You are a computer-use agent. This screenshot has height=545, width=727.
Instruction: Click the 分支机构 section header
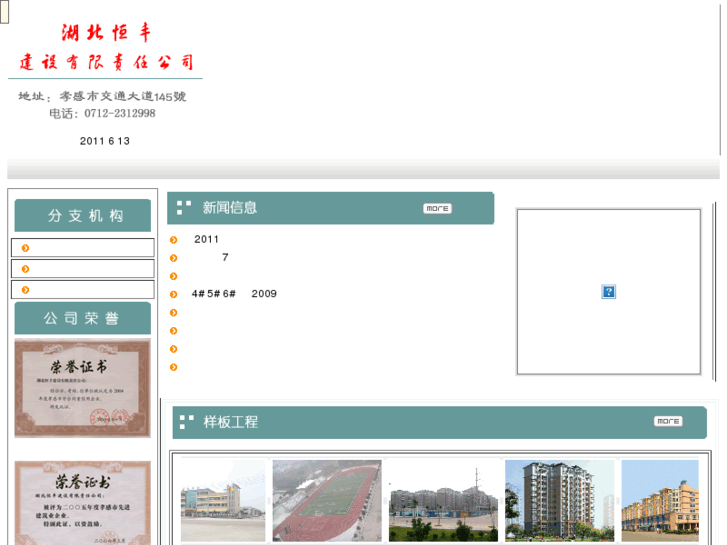coord(83,215)
